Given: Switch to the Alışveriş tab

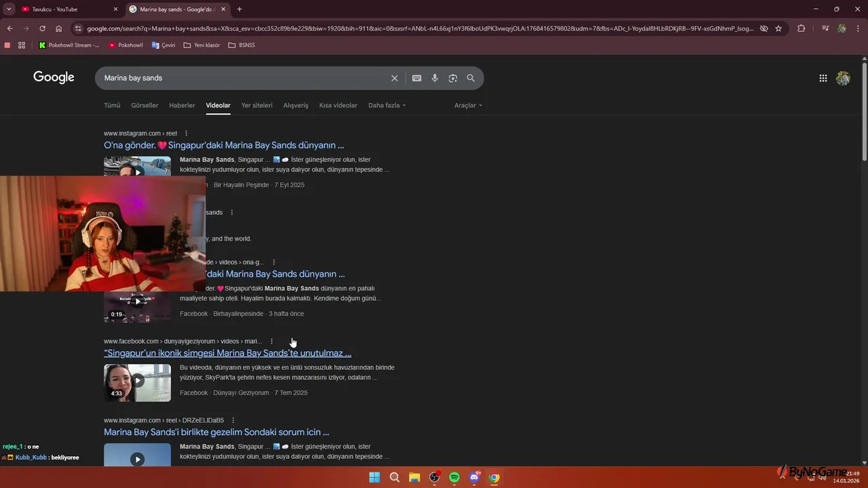Looking at the screenshot, I should click(x=296, y=106).
